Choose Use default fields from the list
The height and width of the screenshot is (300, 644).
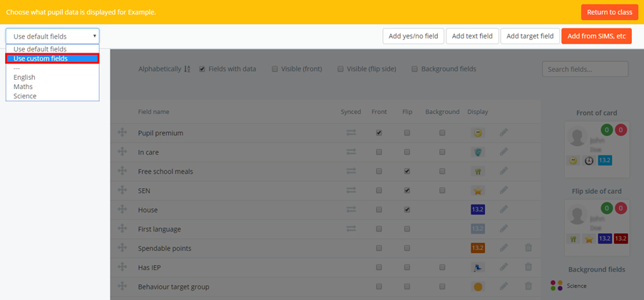[52, 49]
